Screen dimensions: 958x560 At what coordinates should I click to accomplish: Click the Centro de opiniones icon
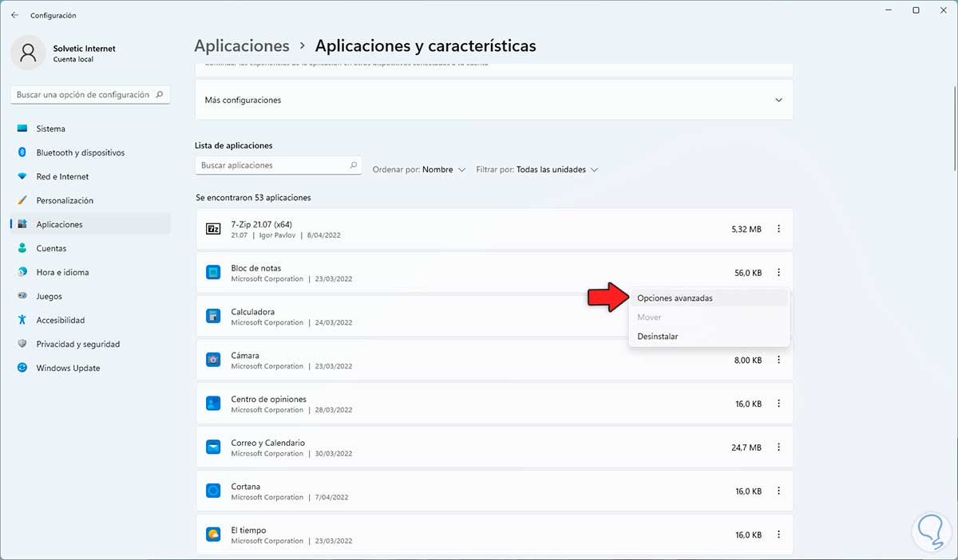213,404
